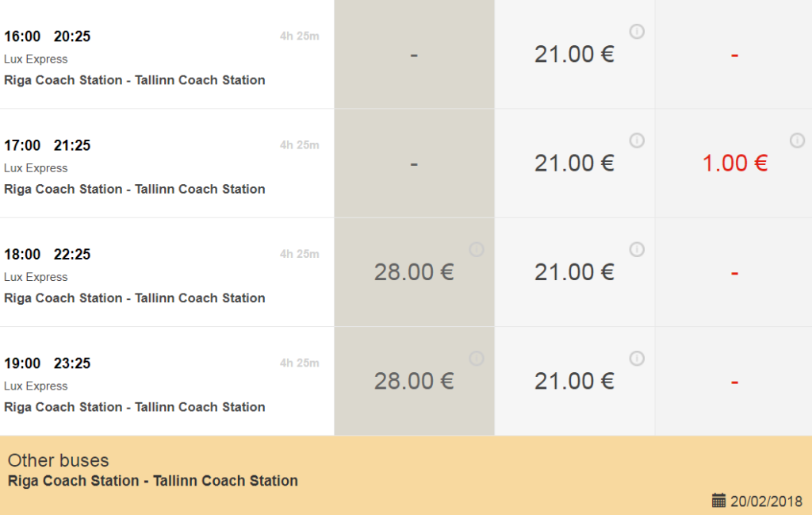Click info icon for 16:00 21.00 € fare

(x=637, y=32)
